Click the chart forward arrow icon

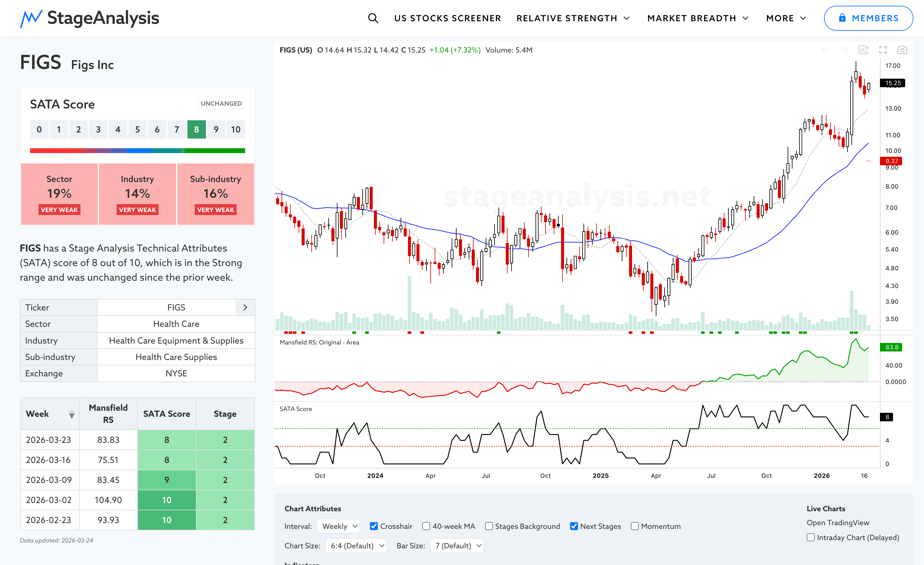pyautogui.click(x=844, y=50)
